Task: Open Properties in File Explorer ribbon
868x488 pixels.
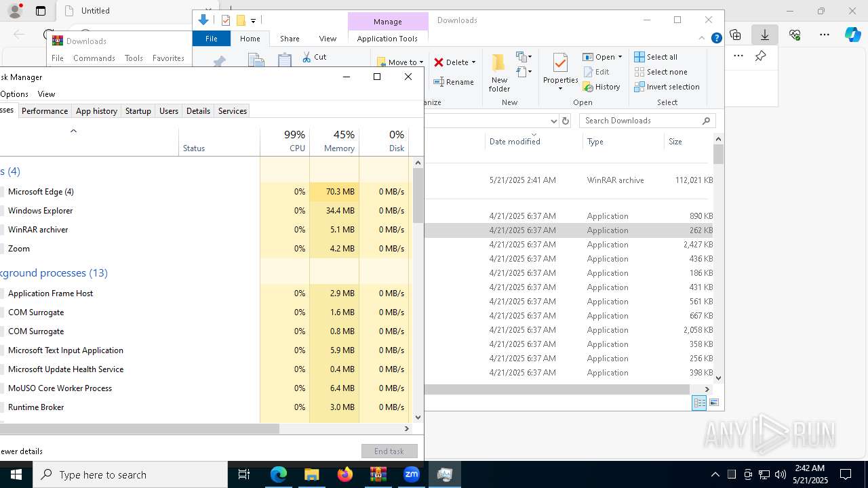Action: click(560, 72)
